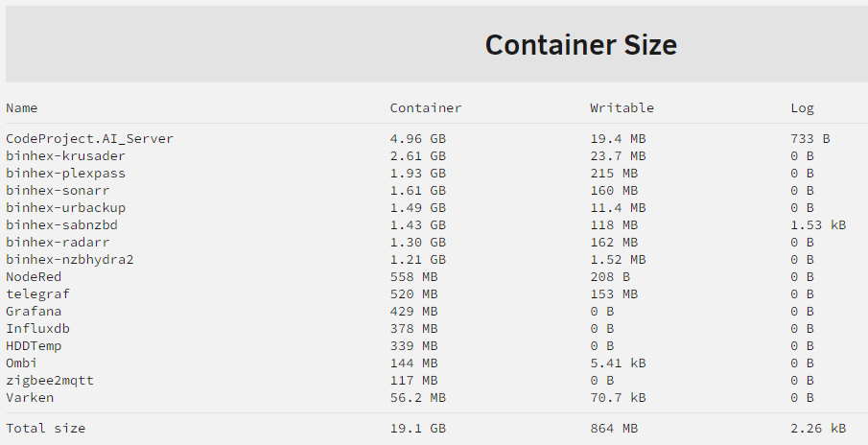Click binhex-sabnzbd log size 1.53 kB

point(818,224)
